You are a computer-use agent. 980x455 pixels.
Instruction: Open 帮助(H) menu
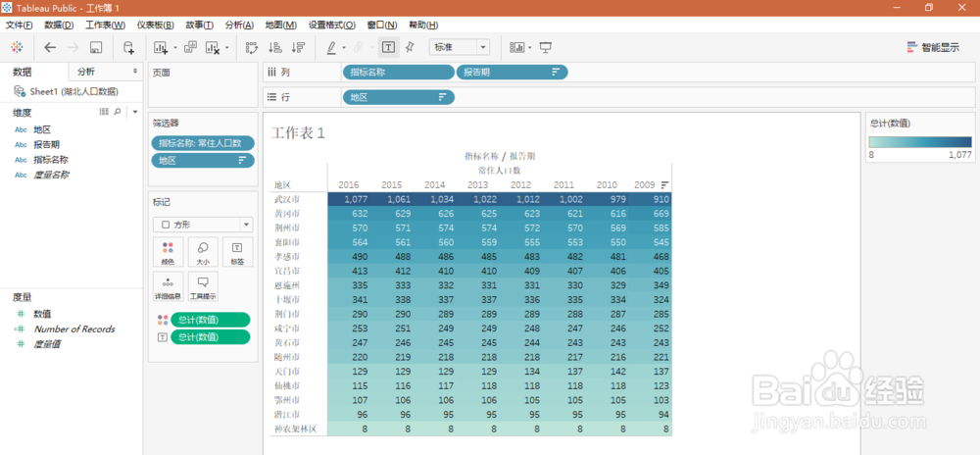pyautogui.click(x=423, y=25)
